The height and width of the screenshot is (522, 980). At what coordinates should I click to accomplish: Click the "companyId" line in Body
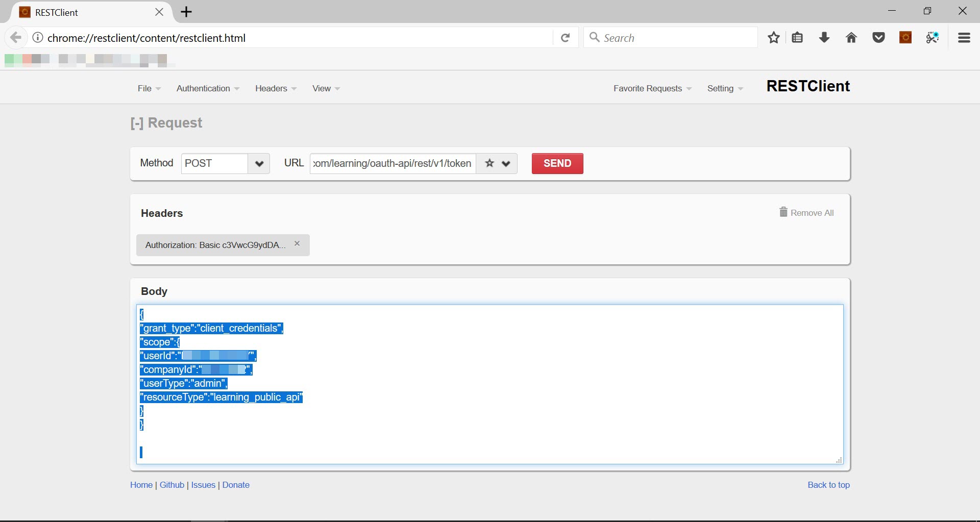point(196,369)
